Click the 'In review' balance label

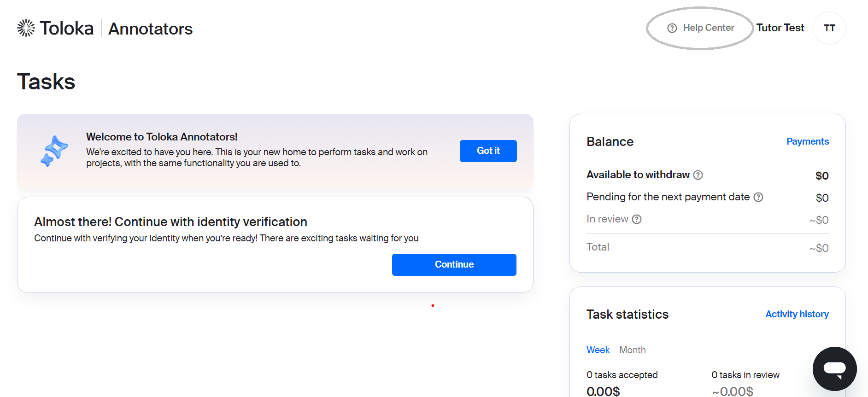click(607, 219)
